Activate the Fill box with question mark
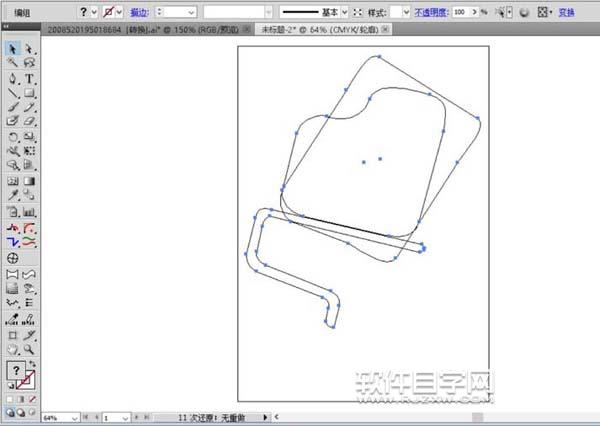Screen dimensions: 600x426 tap(16, 370)
